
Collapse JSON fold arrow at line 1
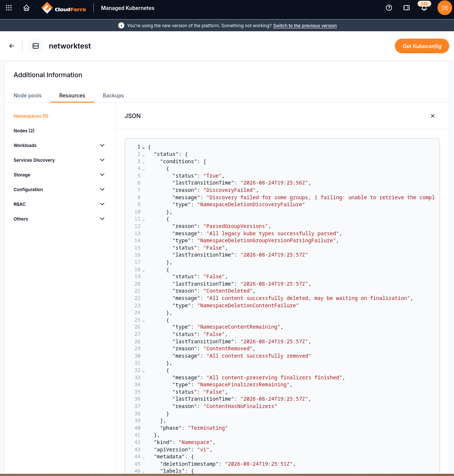[143, 147]
